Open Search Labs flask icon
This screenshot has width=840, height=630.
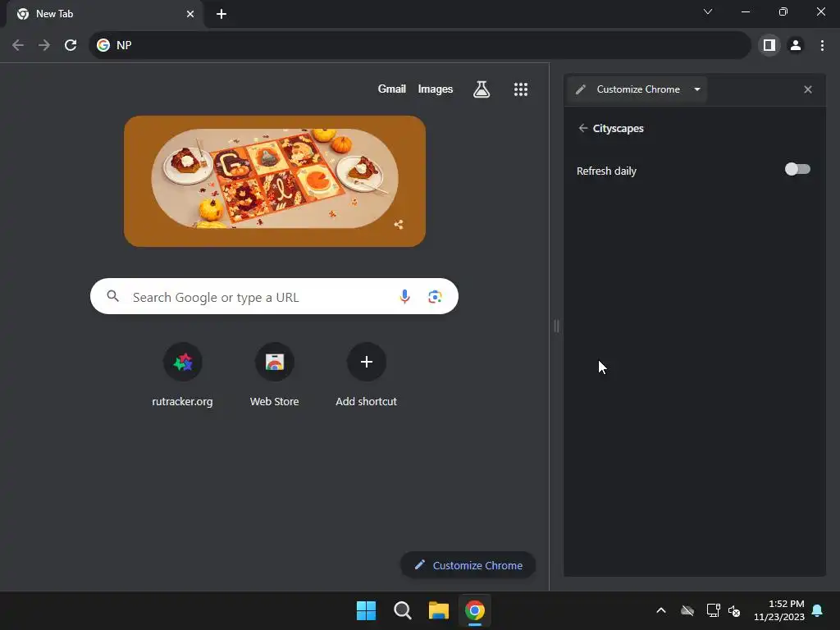[x=482, y=89]
